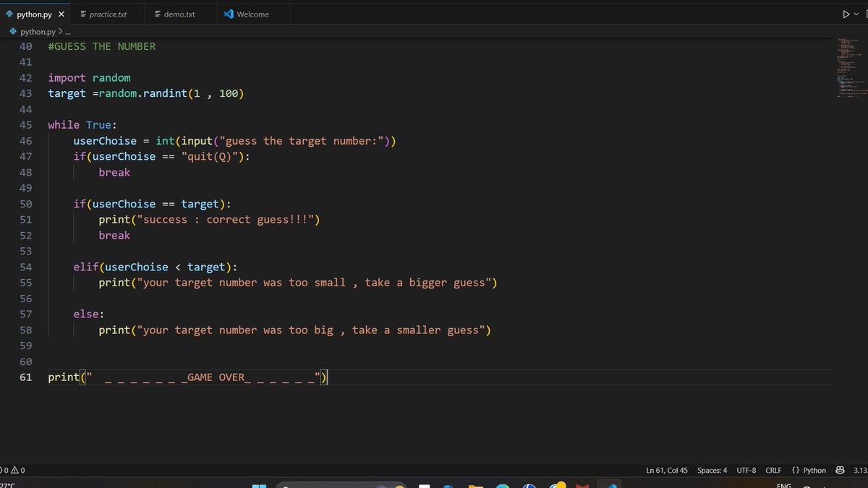Click the file icon on demo.txt tab
The image size is (868, 488).
[x=157, y=14]
